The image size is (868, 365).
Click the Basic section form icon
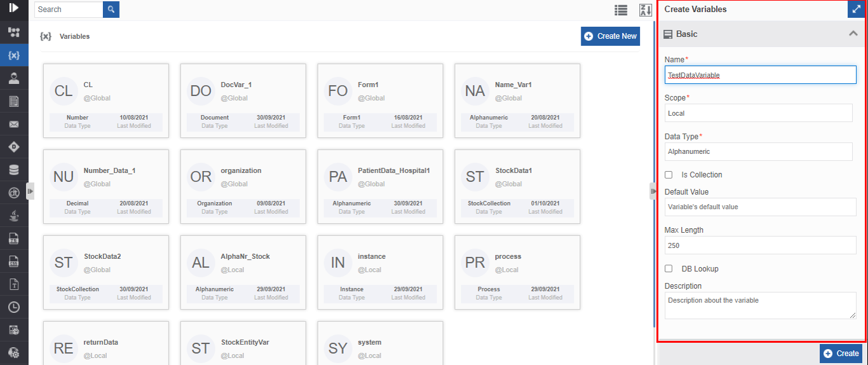pyautogui.click(x=668, y=34)
